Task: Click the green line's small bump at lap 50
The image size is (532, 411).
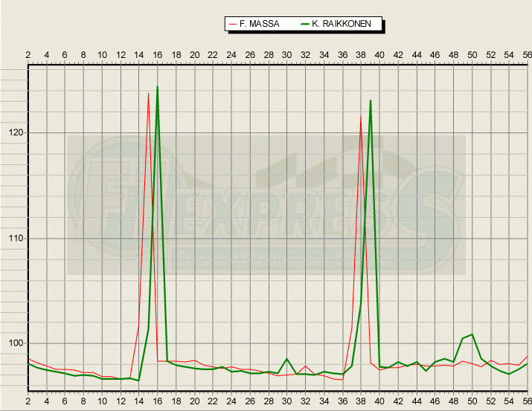Action: (472, 334)
